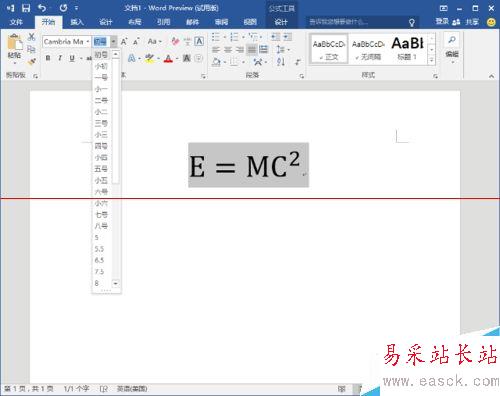Image resolution: width=500 pixels, height=396 pixels.
Task: Select font size 五号 in list
Action: click(x=101, y=169)
